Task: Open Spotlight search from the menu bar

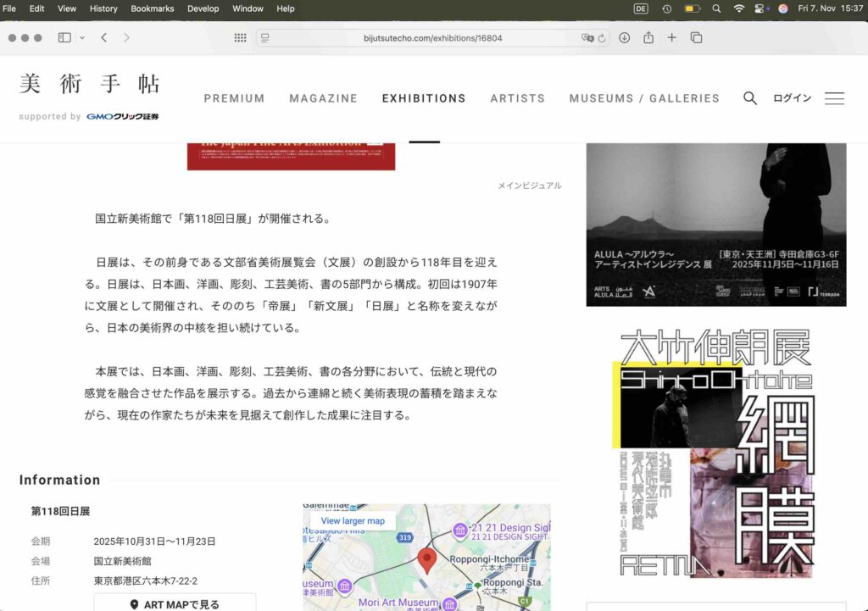Action: [x=717, y=8]
